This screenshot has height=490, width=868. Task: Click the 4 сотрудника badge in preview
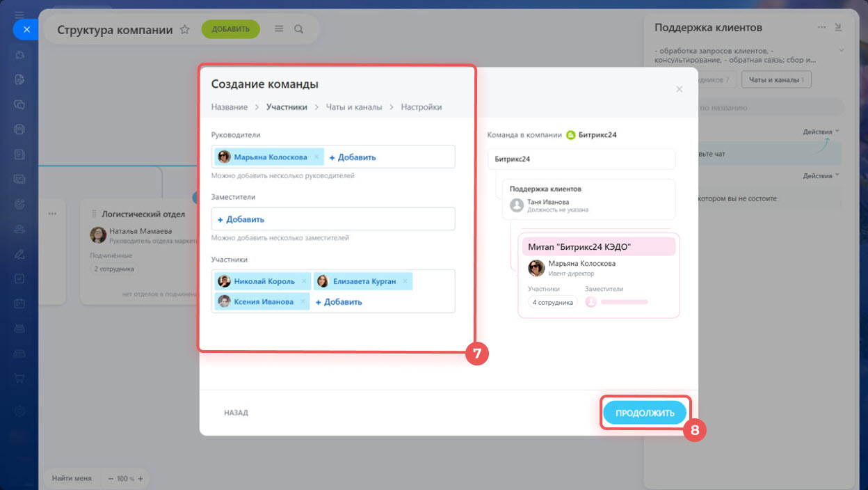553,303
